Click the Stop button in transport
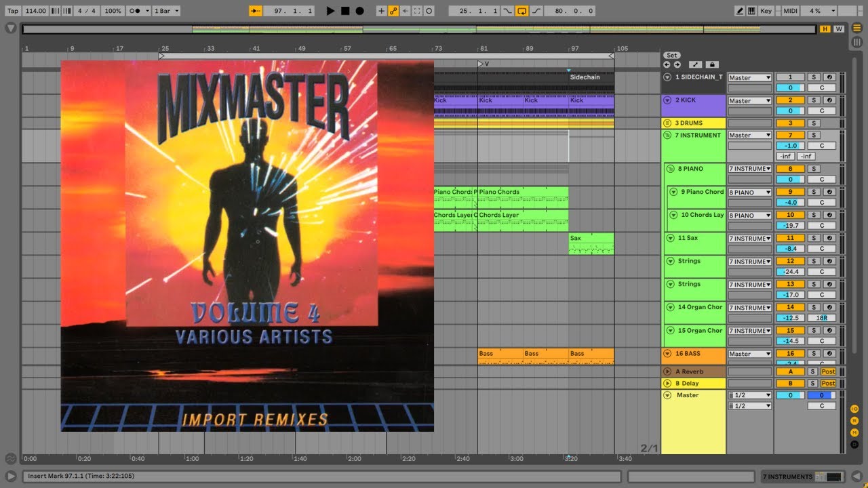The image size is (868, 488). click(x=345, y=11)
